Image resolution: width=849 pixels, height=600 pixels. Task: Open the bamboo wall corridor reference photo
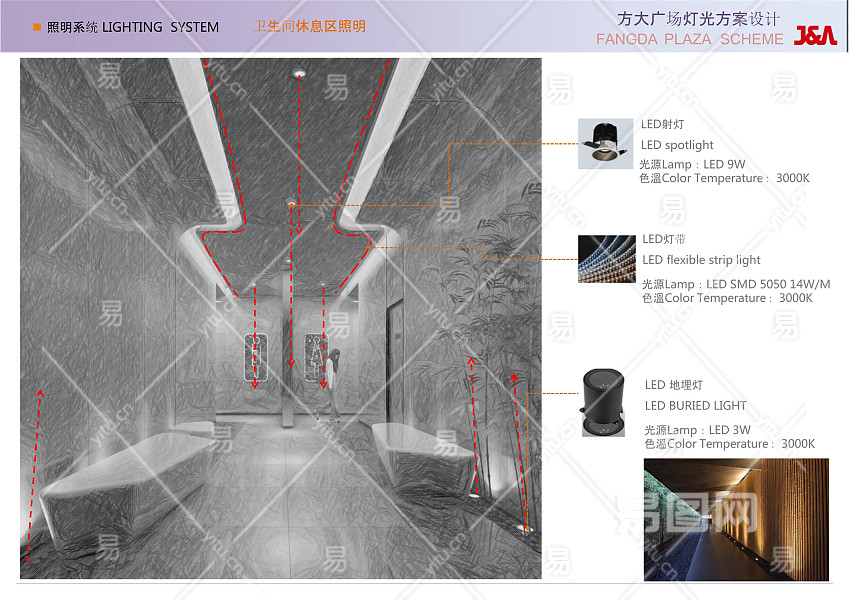[x=736, y=519]
